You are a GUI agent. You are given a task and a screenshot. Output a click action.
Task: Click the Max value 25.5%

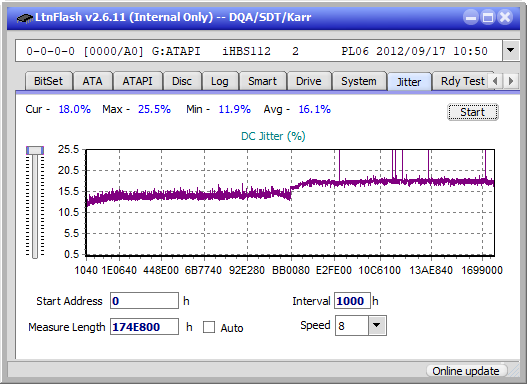154,109
